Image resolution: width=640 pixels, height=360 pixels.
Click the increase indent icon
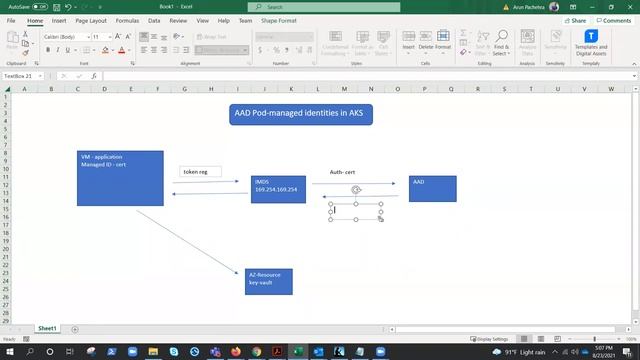(x=186, y=50)
